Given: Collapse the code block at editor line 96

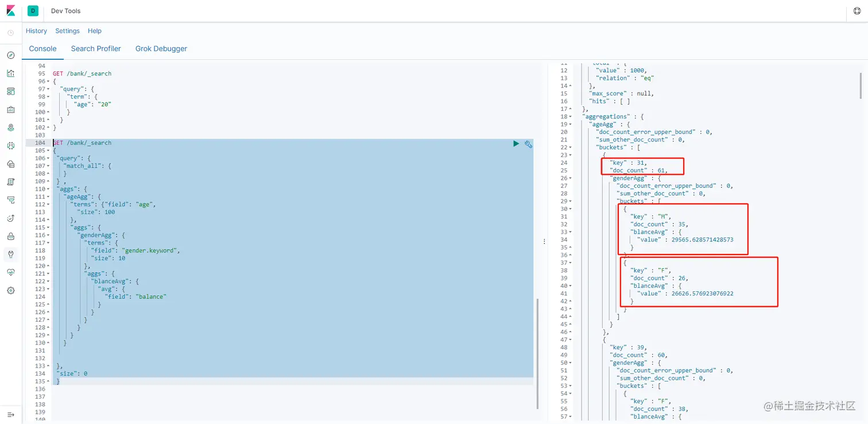Looking at the screenshot, I should pos(48,82).
